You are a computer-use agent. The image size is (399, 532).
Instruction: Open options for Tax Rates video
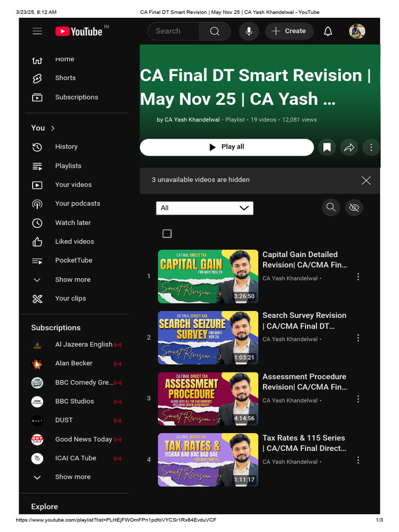coord(358,460)
